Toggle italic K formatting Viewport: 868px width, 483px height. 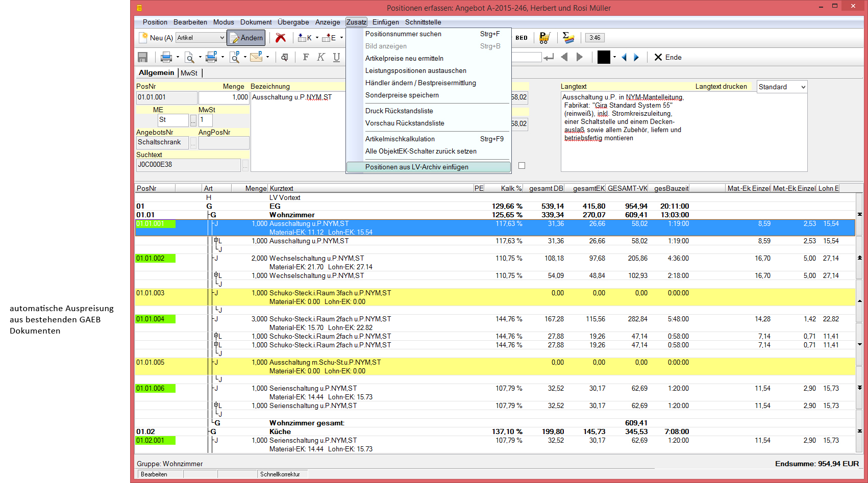coord(321,57)
